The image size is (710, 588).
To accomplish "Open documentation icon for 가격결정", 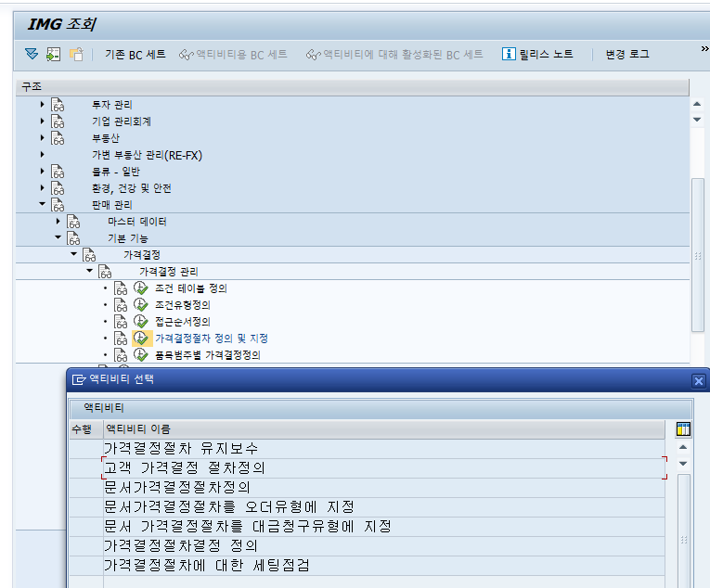I will coord(89,255).
